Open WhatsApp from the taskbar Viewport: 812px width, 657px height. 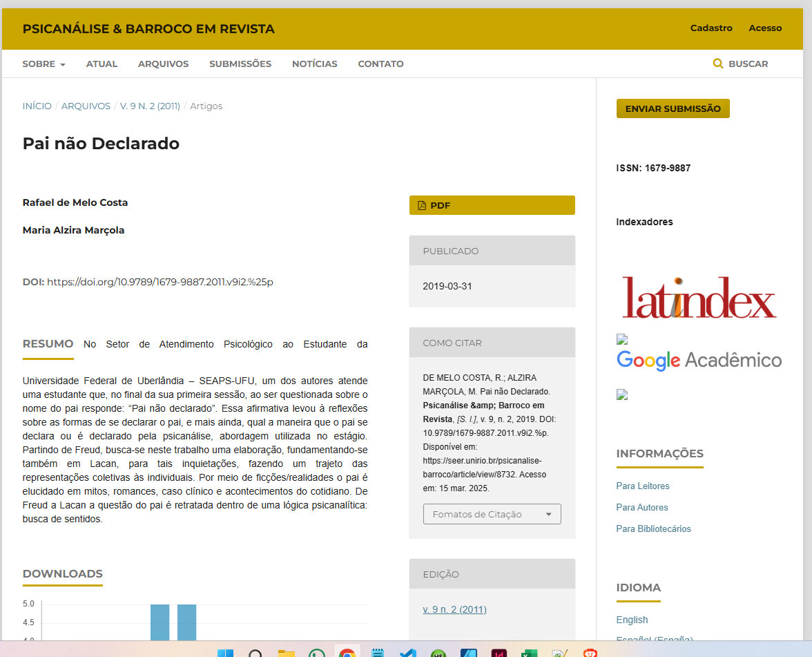[316, 653]
